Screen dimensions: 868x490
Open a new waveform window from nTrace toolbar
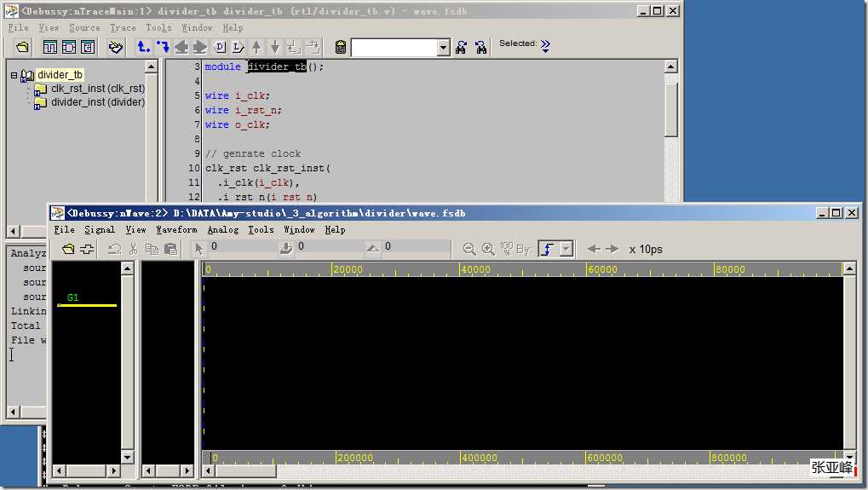(x=49, y=47)
